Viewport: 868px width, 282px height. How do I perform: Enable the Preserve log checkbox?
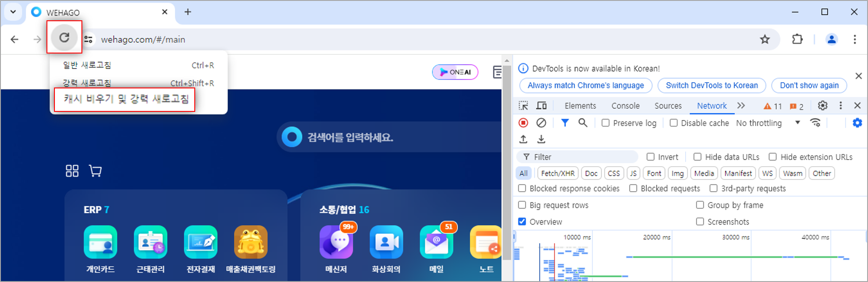606,123
